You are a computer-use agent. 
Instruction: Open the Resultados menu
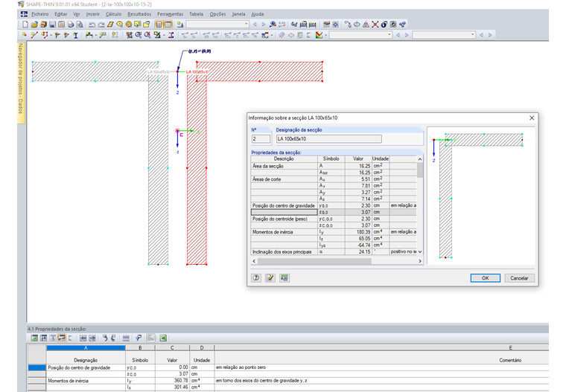click(x=139, y=14)
